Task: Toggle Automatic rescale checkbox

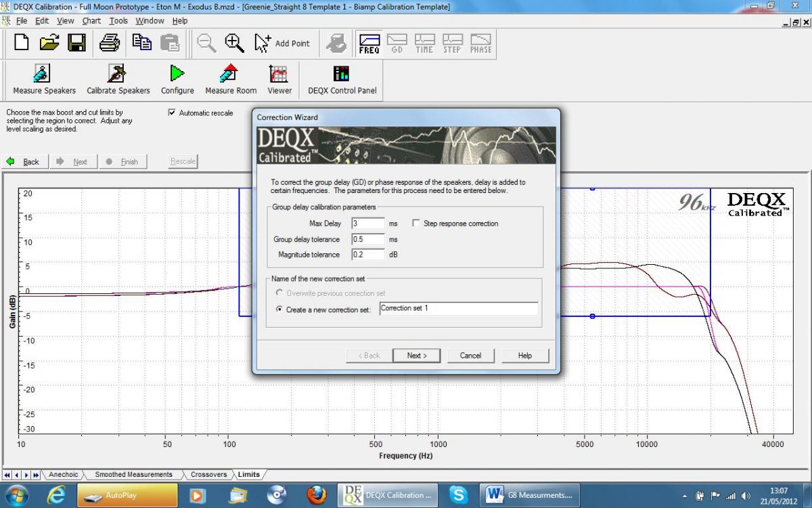Action: 172,113
